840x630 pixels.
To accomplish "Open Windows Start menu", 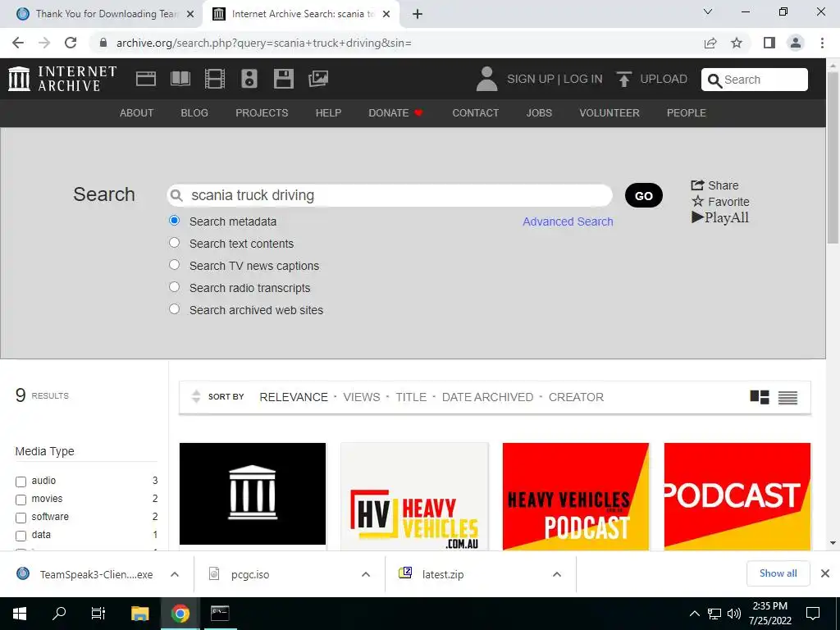I will point(20,614).
